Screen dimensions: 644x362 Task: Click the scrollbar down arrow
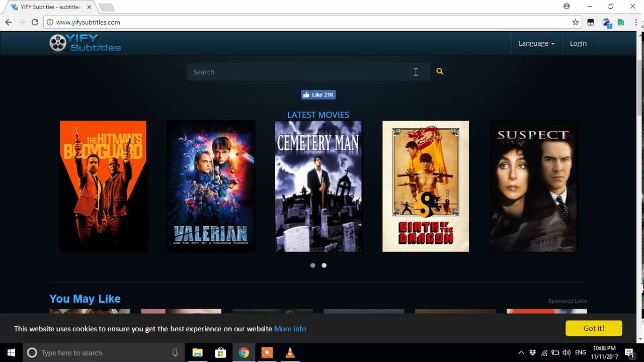point(640,339)
